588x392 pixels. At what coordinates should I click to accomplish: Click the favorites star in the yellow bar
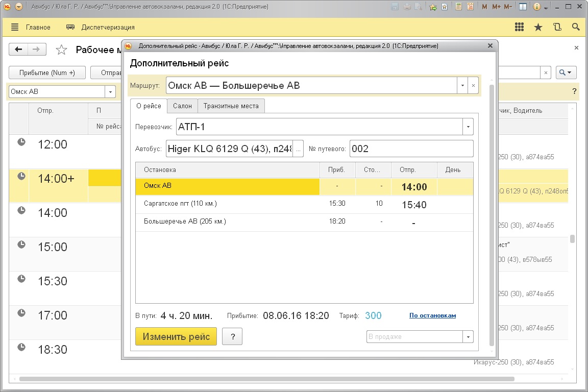click(538, 27)
